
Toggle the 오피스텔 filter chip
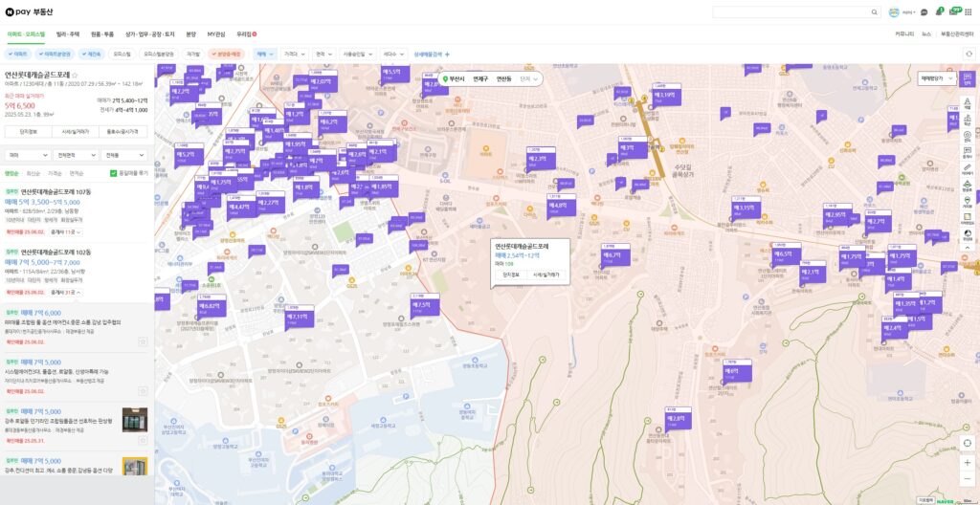[x=122, y=55]
